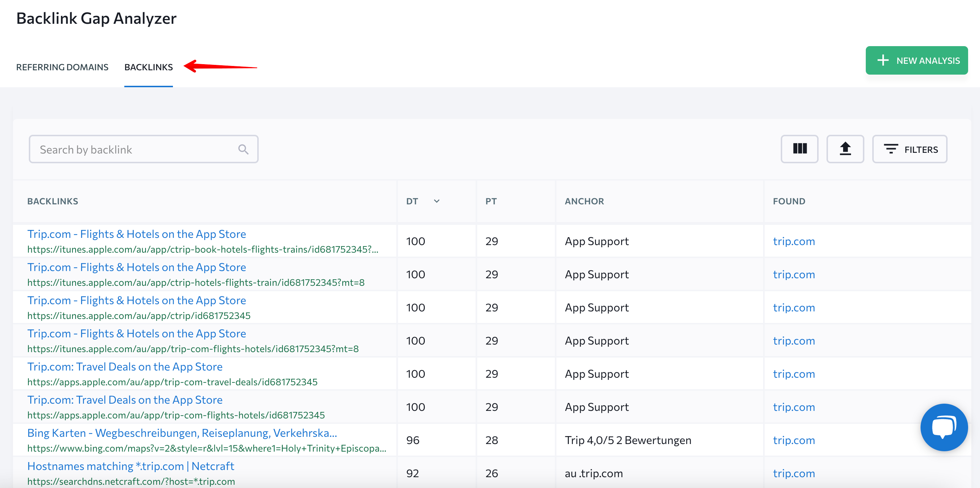Click DT value 92

pos(413,473)
